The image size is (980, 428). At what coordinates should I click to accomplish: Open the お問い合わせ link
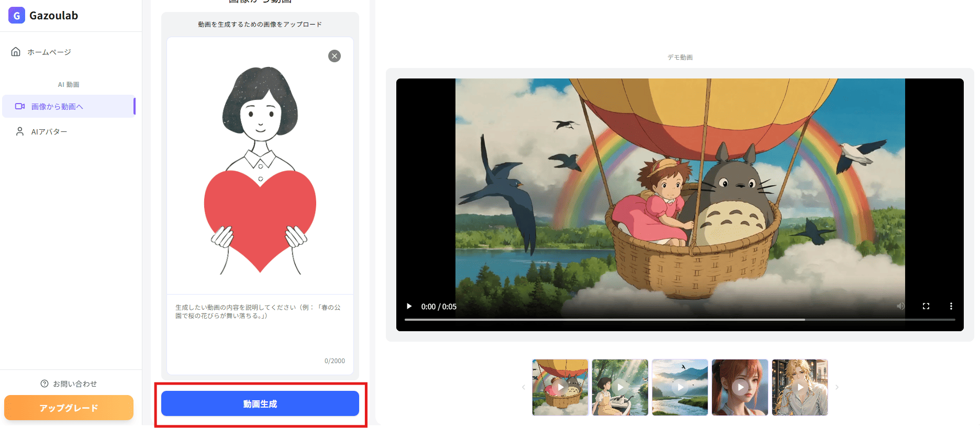(69, 384)
